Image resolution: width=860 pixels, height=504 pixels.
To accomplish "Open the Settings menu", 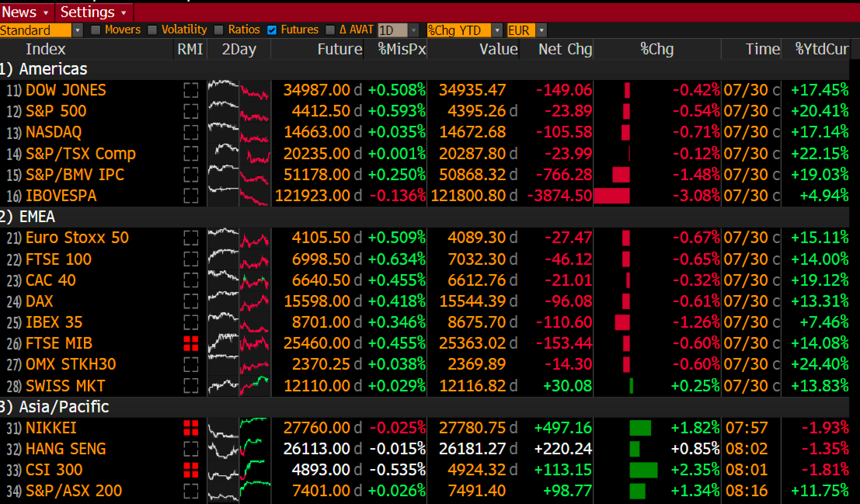I will click(94, 12).
